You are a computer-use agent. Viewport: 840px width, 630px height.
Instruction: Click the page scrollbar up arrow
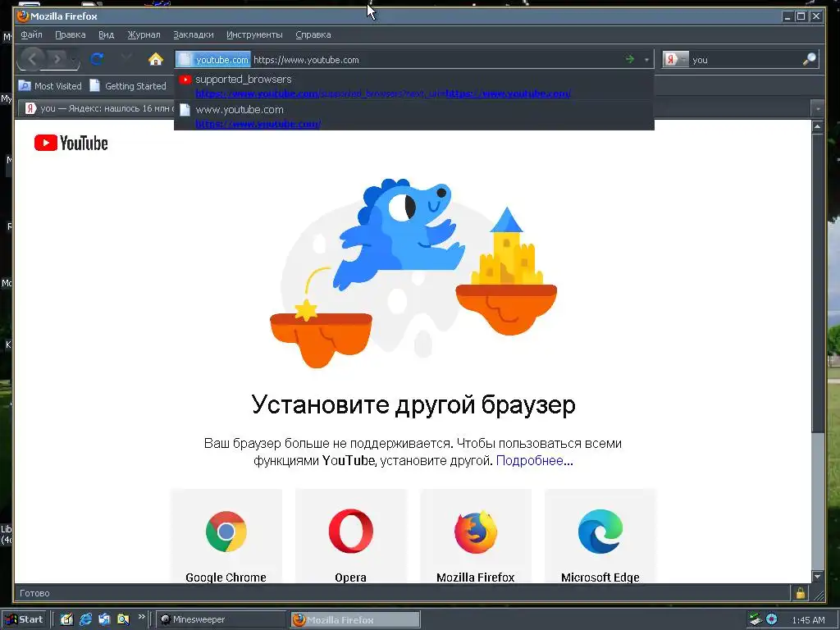point(817,127)
